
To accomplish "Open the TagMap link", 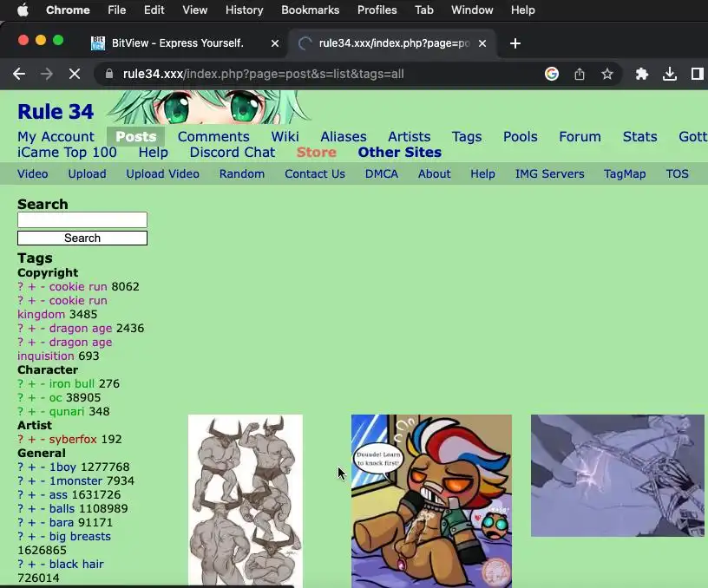I will pos(625,173).
